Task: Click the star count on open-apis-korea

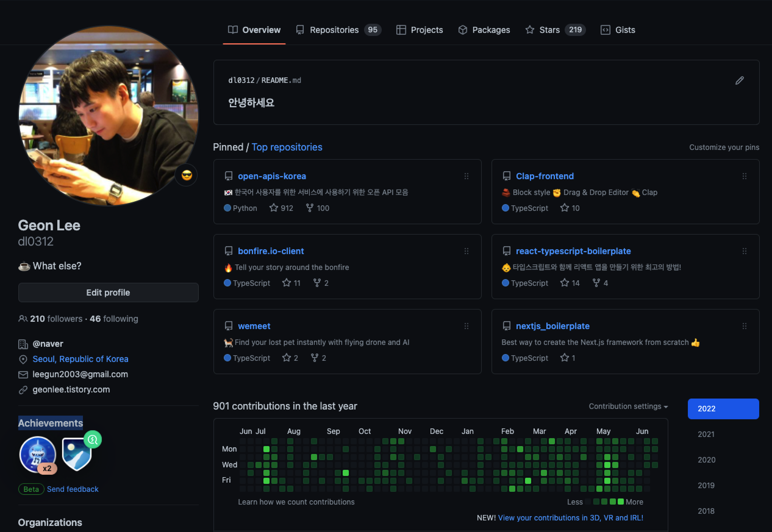Action: 281,208
